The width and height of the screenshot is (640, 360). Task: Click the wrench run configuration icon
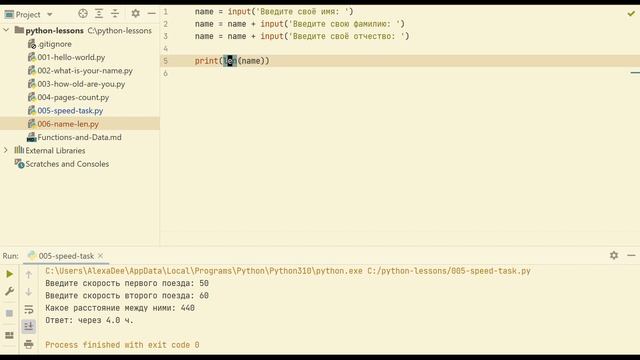pos(9,291)
